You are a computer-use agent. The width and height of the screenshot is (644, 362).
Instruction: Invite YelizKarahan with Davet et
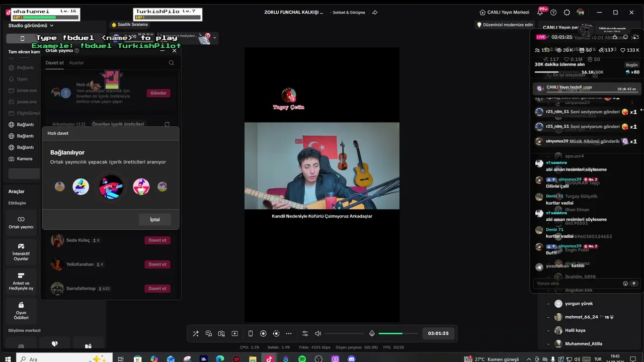click(x=157, y=264)
